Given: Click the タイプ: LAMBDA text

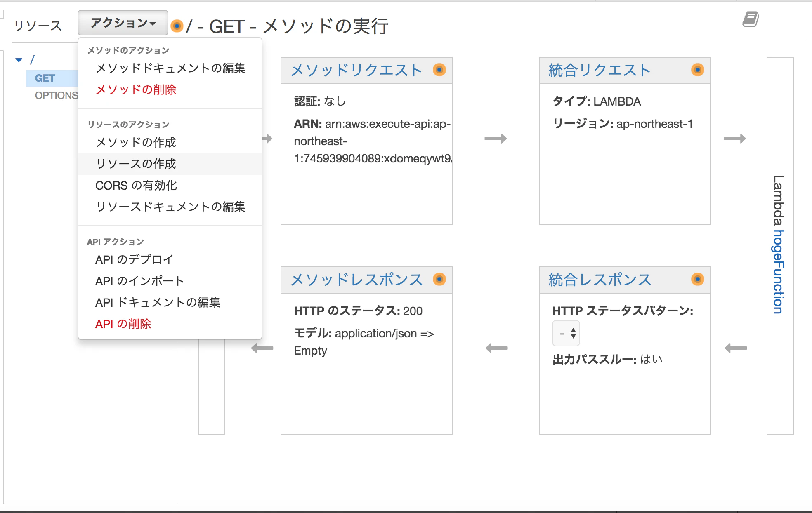Looking at the screenshot, I should click(x=597, y=101).
